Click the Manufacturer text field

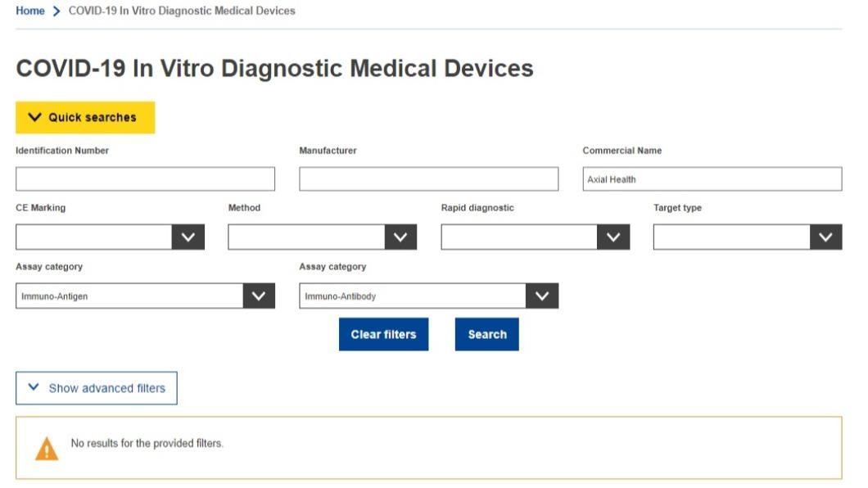428,178
